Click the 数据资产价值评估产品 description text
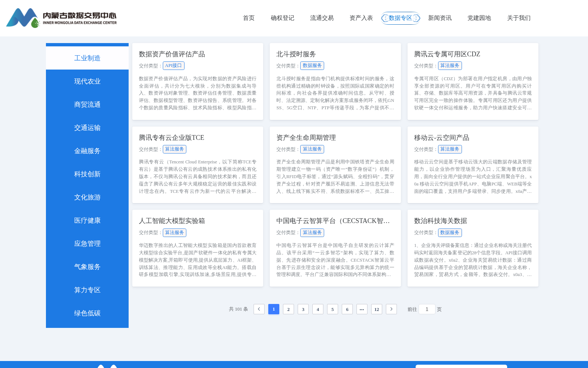This screenshot has width=588, height=368. click(x=198, y=93)
